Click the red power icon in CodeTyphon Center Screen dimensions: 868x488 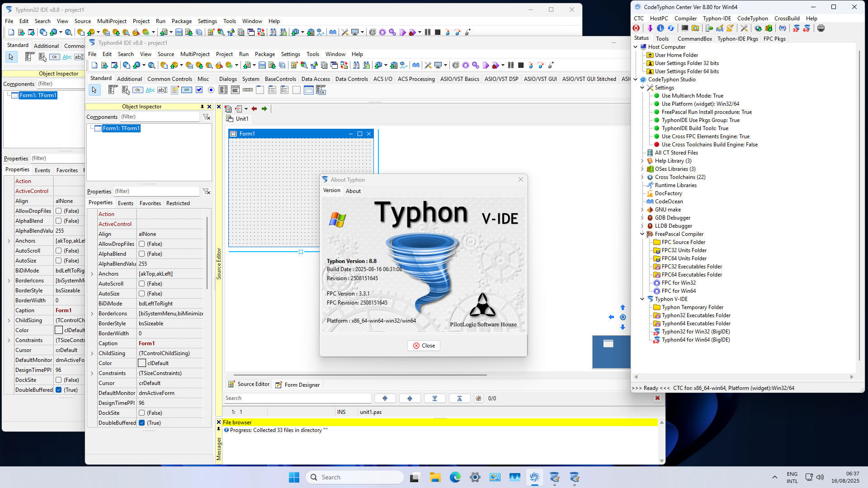coord(637,28)
